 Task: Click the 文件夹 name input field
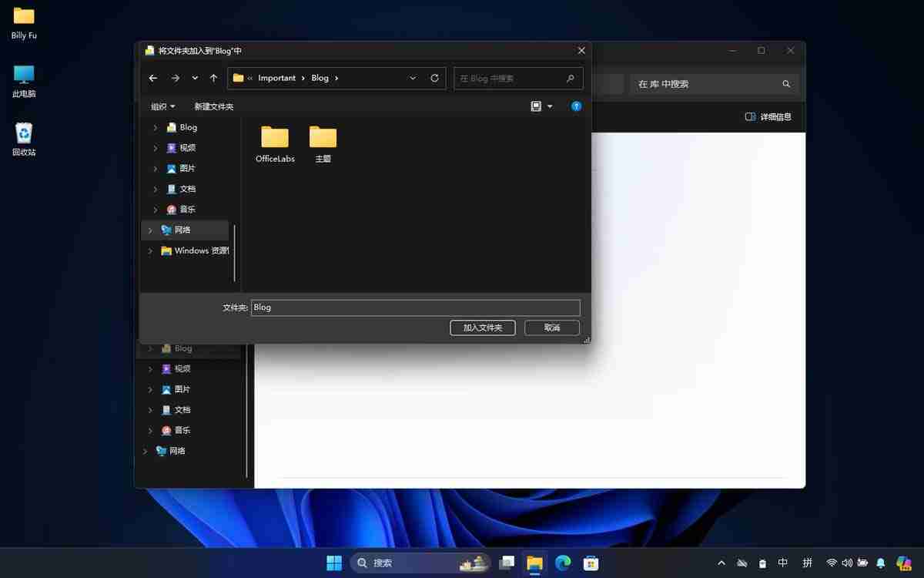pyautogui.click(x=415, y=307)
